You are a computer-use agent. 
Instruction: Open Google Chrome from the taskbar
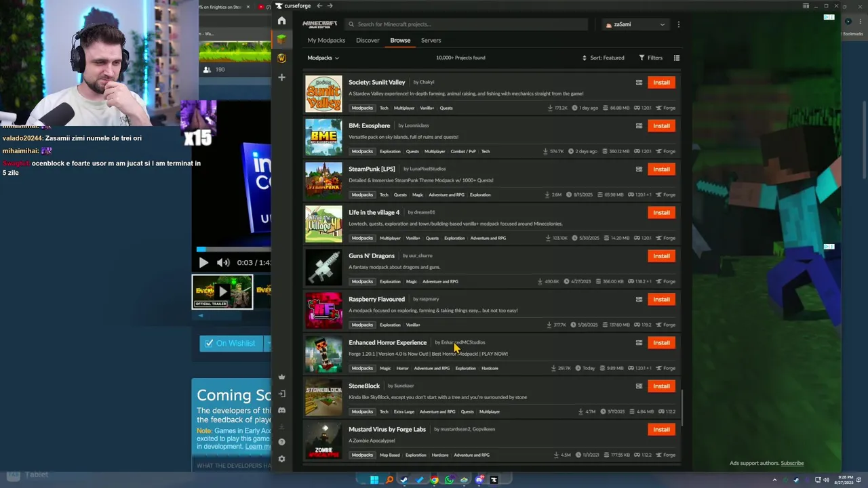point(434,480)
